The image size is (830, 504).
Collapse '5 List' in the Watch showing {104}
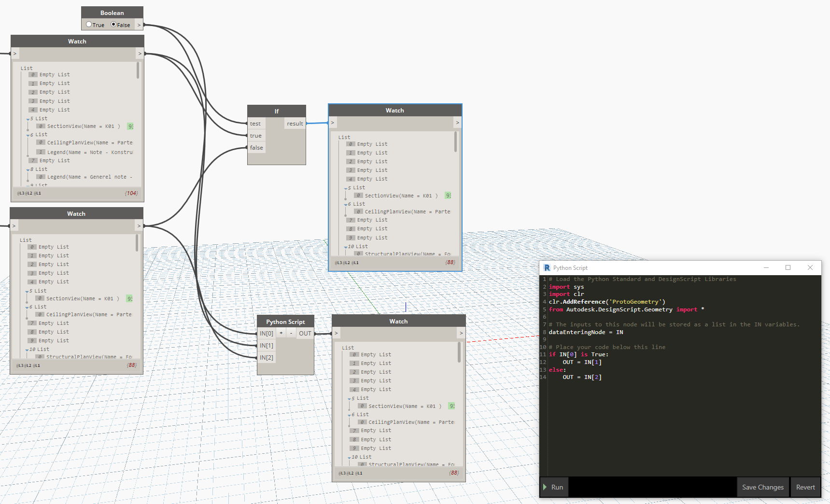pyautogui.click(x=28, y=119)
